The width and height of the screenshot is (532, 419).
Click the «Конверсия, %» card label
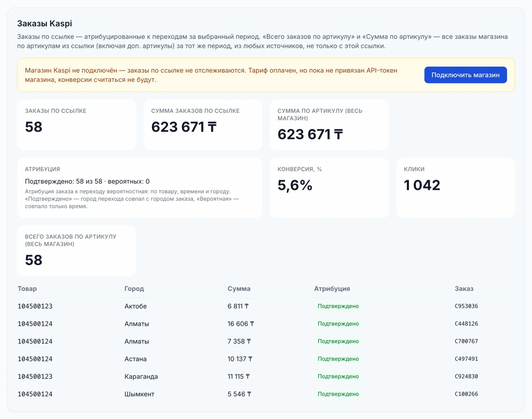300,169
